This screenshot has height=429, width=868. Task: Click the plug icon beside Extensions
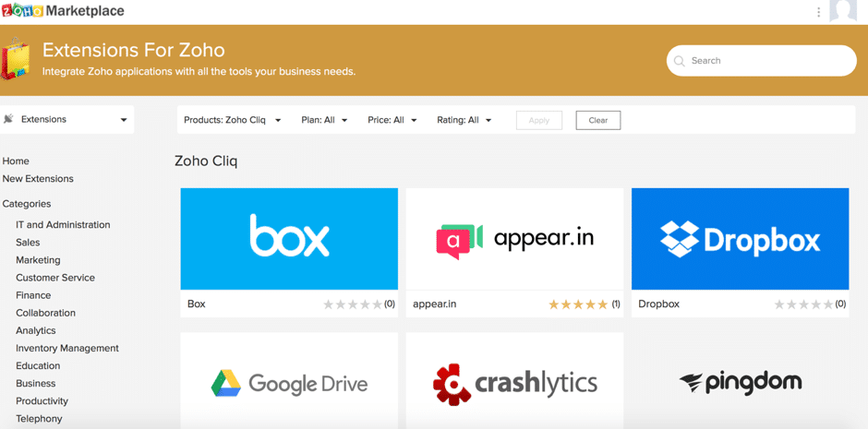coord(8,119)
